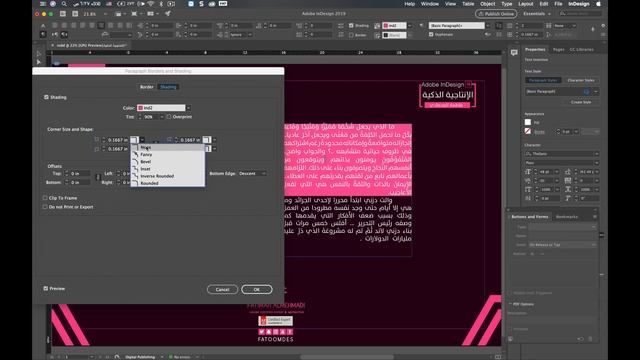Enable the Clip To Frame checkbox
Viewport: 640px width, 360px height.
click(45, 198)
